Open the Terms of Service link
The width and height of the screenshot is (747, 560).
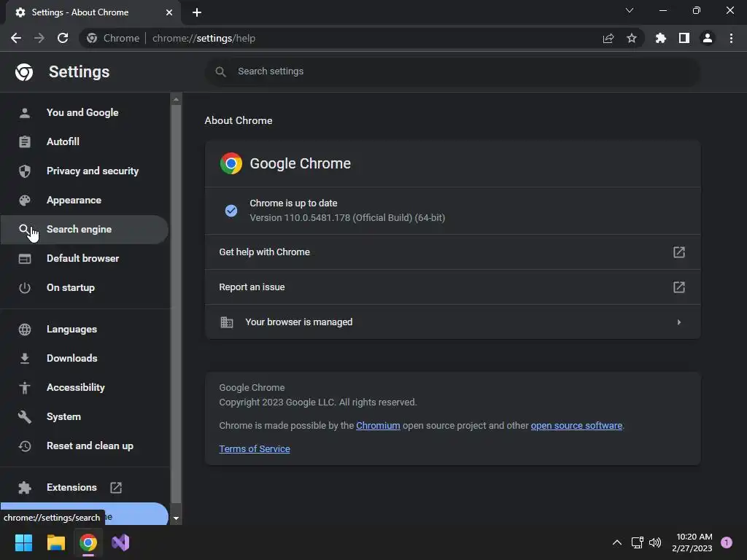coord(255,449)
